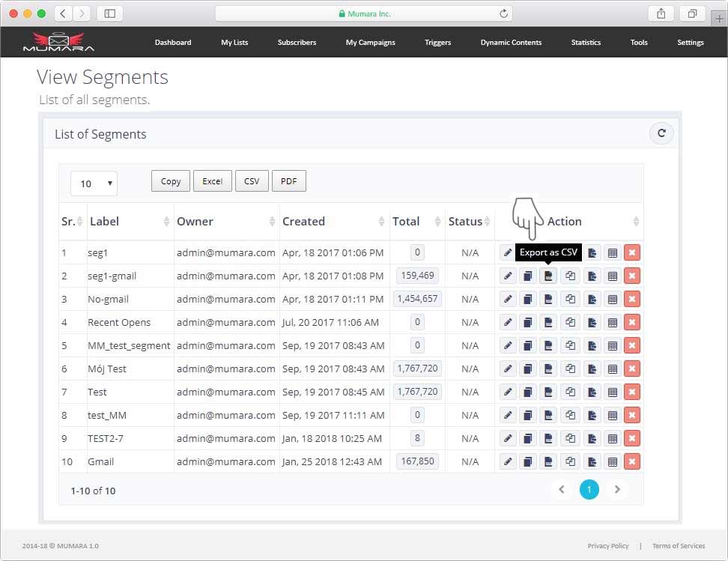Sort segments by Created date
The image size is (728, 561).
tap(303, 222)
